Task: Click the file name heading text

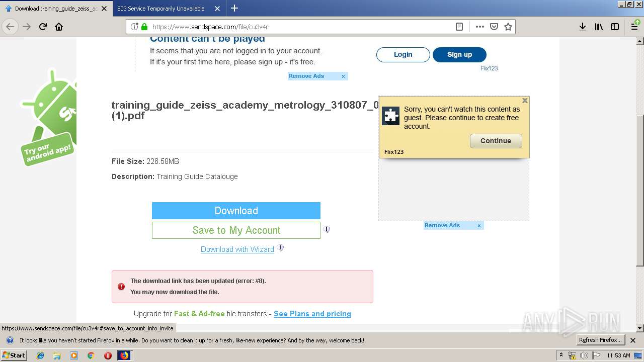Action: tap(245, 110)
